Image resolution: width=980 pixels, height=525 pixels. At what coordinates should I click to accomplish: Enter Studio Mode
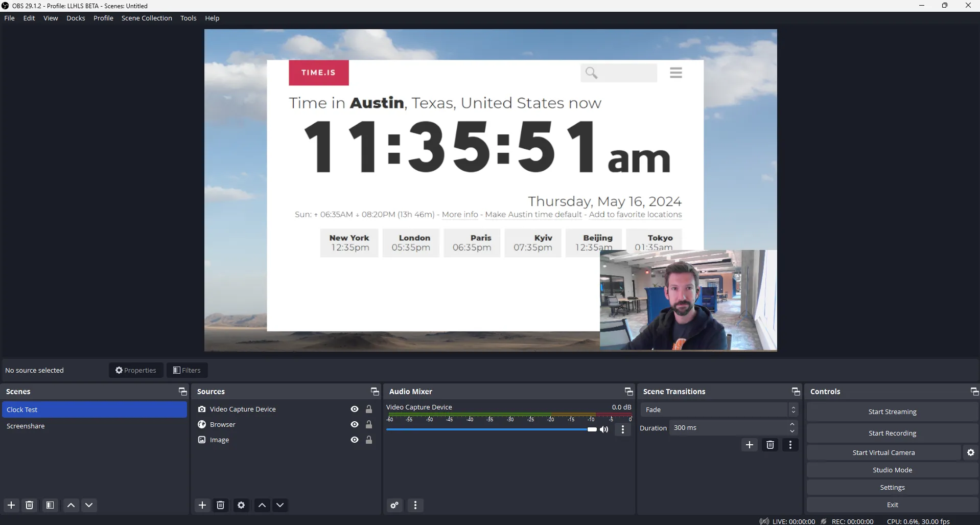point(892,470)
